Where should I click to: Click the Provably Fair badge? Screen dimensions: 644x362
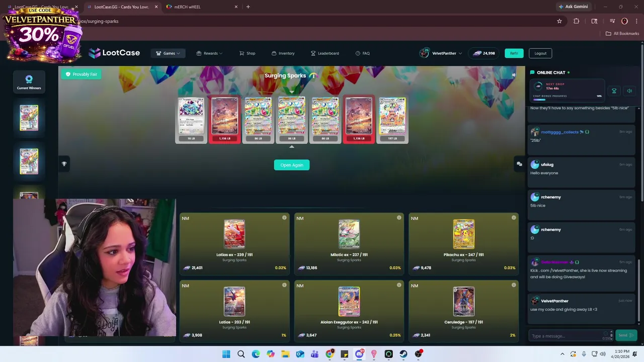82,74
